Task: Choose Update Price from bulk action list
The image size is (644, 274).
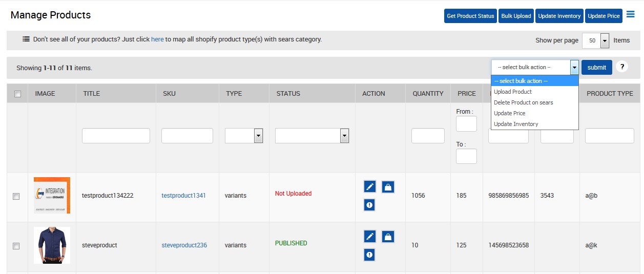Action: pyautogui.click(x=535, y=113)
